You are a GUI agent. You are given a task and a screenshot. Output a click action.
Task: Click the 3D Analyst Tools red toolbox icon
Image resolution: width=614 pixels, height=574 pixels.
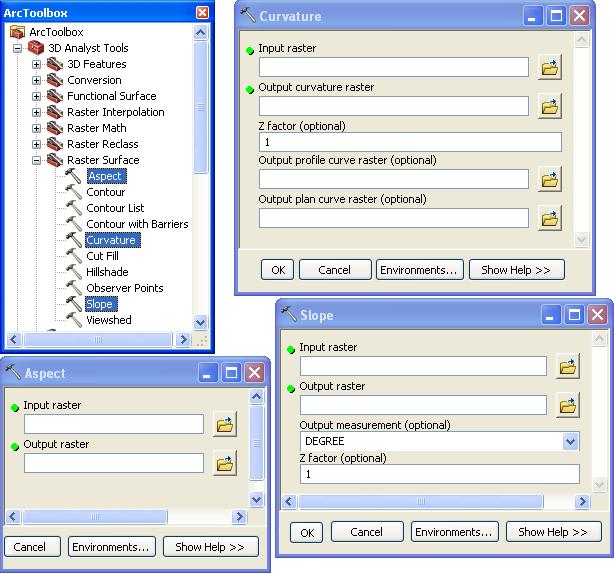pyautogui.click(x=36, y=48)
